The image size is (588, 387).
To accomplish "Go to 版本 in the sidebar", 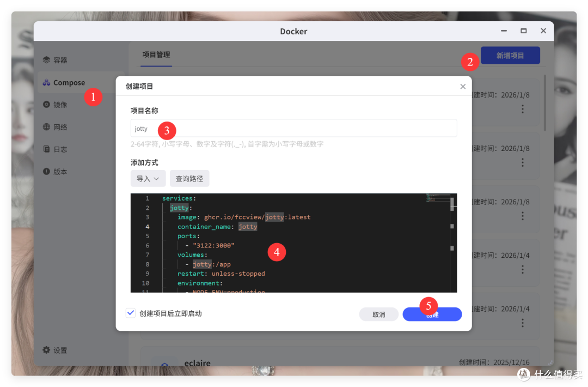I will point(60,172).
